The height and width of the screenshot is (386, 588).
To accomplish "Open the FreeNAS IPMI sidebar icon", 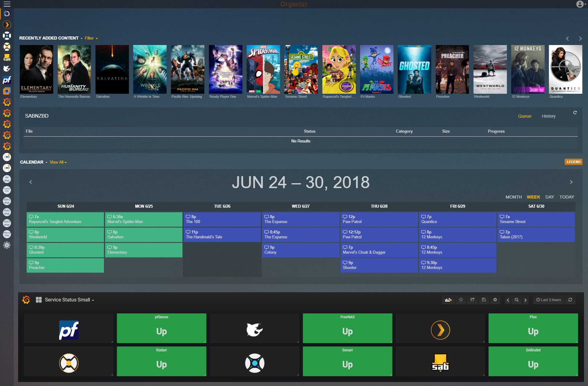I will click(x=7, y=190).
